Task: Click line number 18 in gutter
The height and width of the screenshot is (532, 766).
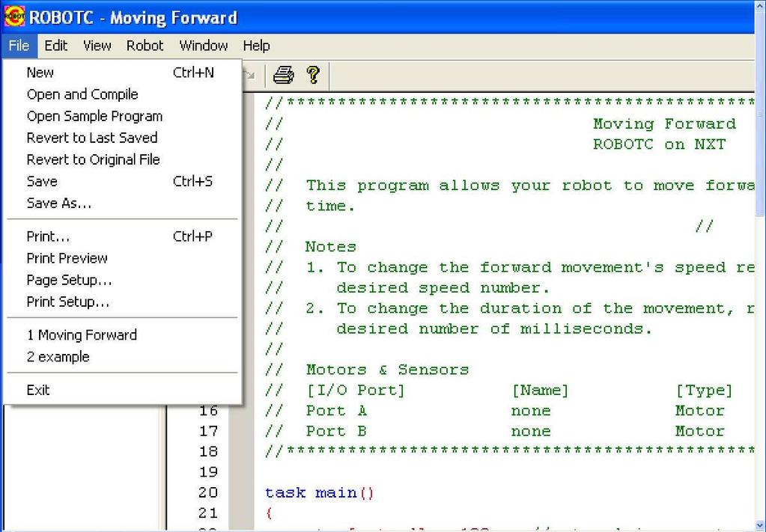Action: coord(208,451)
